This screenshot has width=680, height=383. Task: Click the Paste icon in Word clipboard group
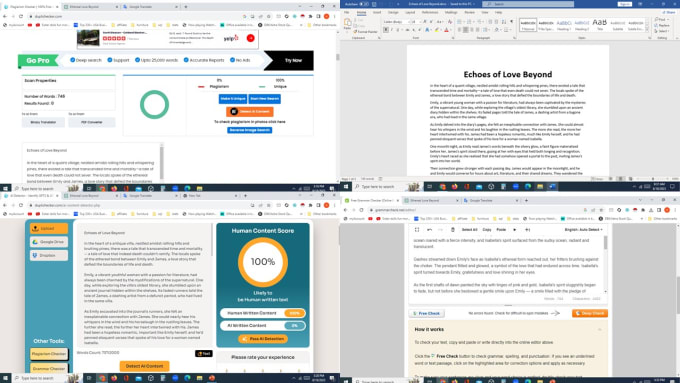point(347,24)
